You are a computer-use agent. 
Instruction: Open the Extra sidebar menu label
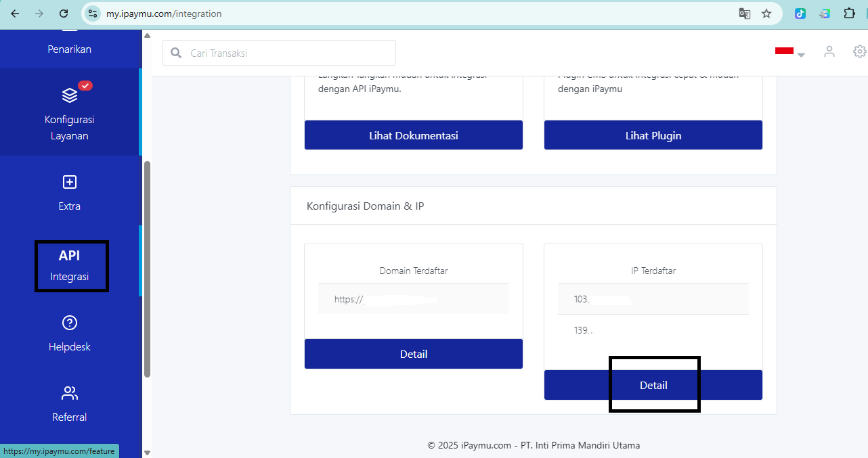[x=69, y=206]
